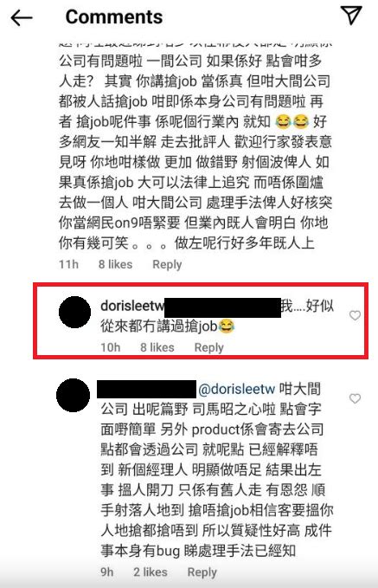378x588 pixels.
Task: Go back using the left arrow icon
Action: (x=22, y=18)
